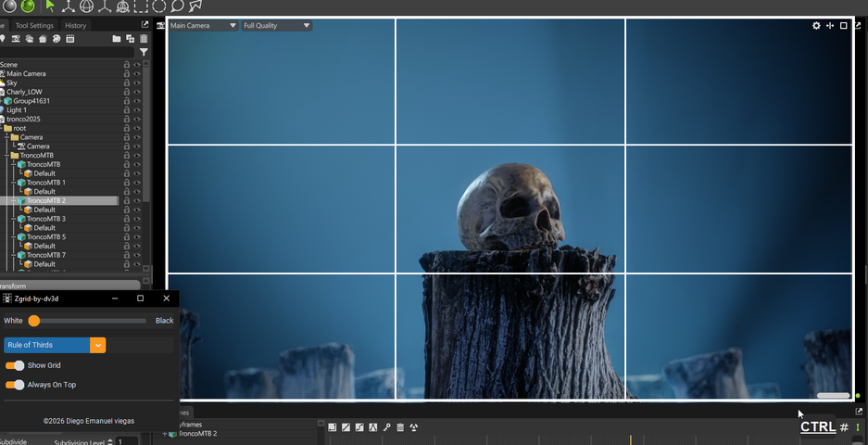Click the timeline key icon

pyautogui.click(x=386, y=427)
